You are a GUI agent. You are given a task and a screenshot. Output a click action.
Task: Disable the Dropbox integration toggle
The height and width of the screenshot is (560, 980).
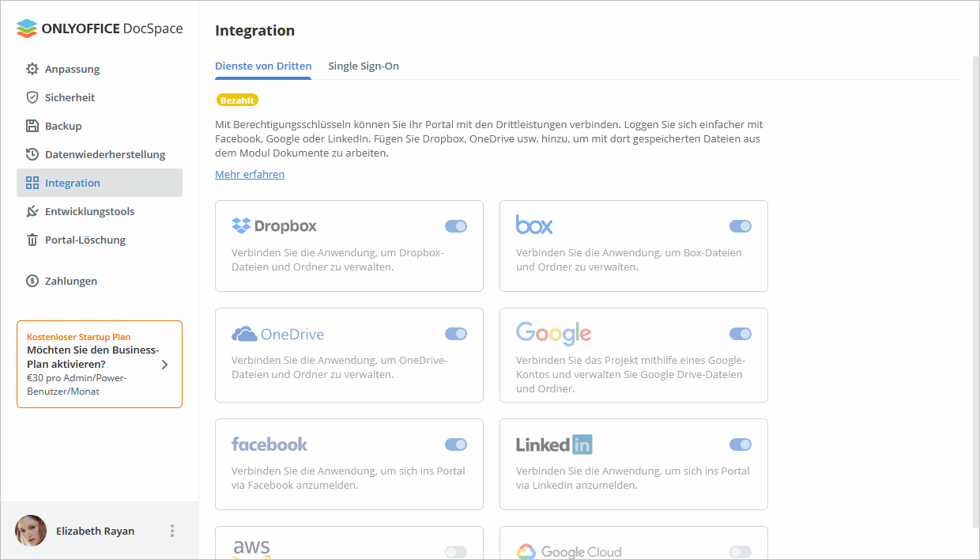[456, 226]
